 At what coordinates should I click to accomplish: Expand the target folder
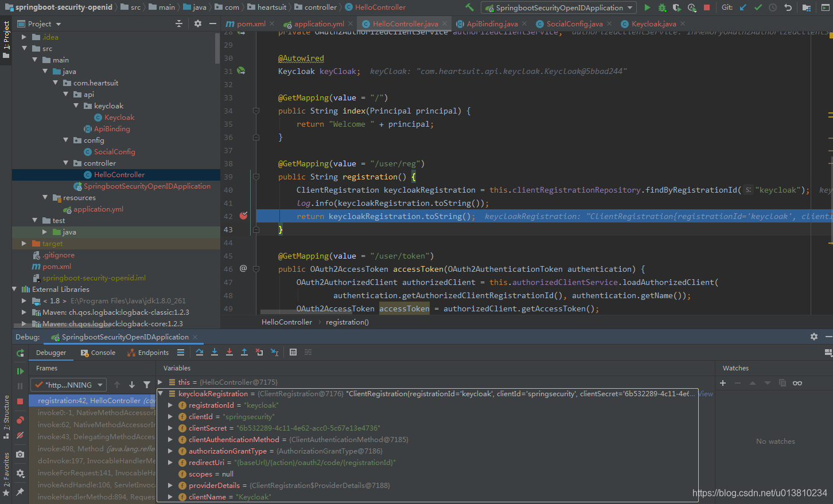pos(24,243)
